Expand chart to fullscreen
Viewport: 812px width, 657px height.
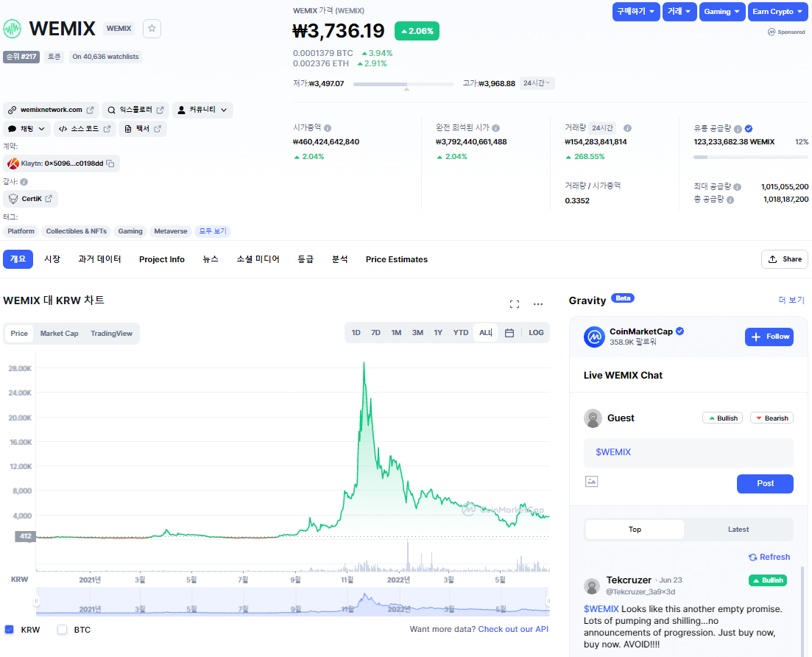(515, 304)
